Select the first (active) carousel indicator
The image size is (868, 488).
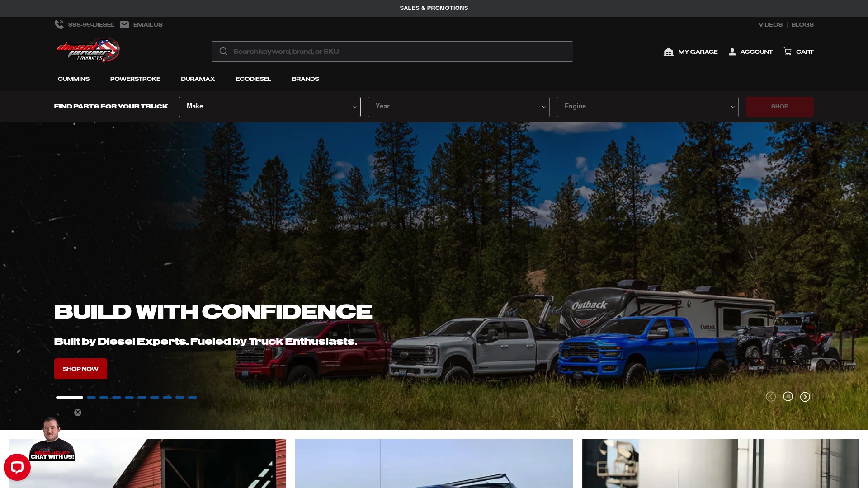(x=70, y=397)
